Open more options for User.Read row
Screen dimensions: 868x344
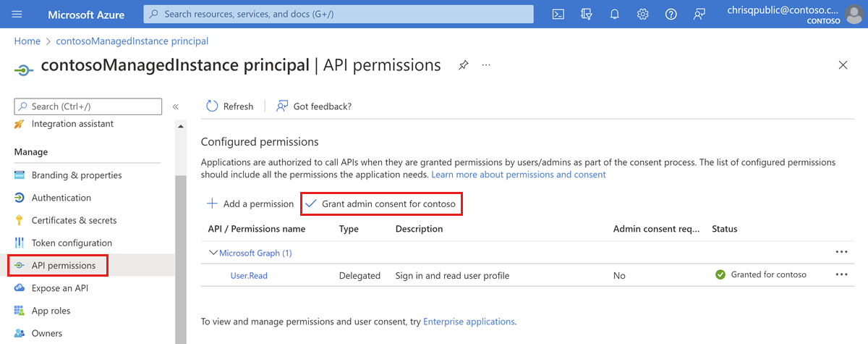tap(841, 275)
